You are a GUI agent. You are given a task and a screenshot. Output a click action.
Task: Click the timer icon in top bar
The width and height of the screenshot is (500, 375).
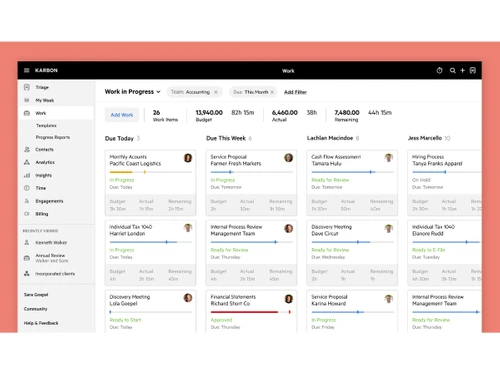click(x=439, y=70)
